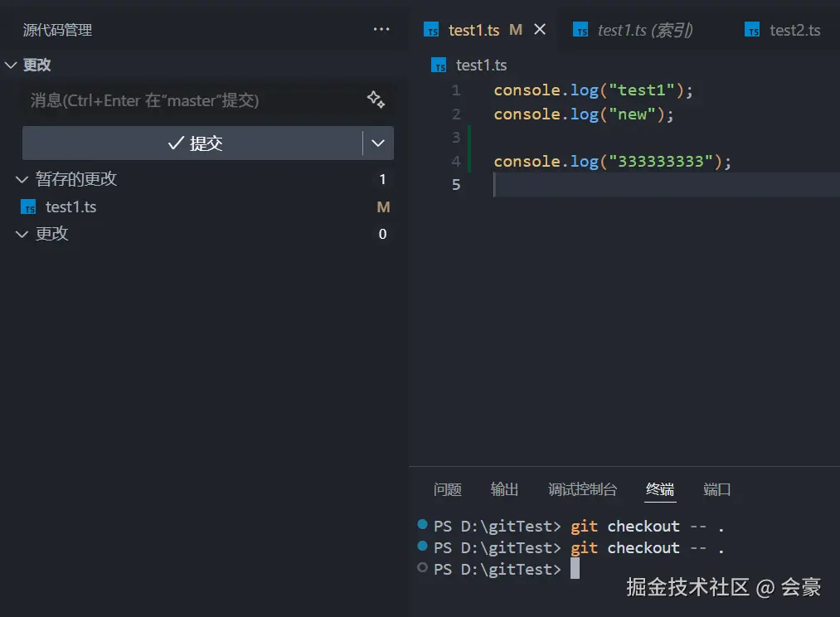This screenshot has width=840, height=617.
Task: Click the TS icon on the test1.ts (索引) tab
Action: (x=580, y=31)
